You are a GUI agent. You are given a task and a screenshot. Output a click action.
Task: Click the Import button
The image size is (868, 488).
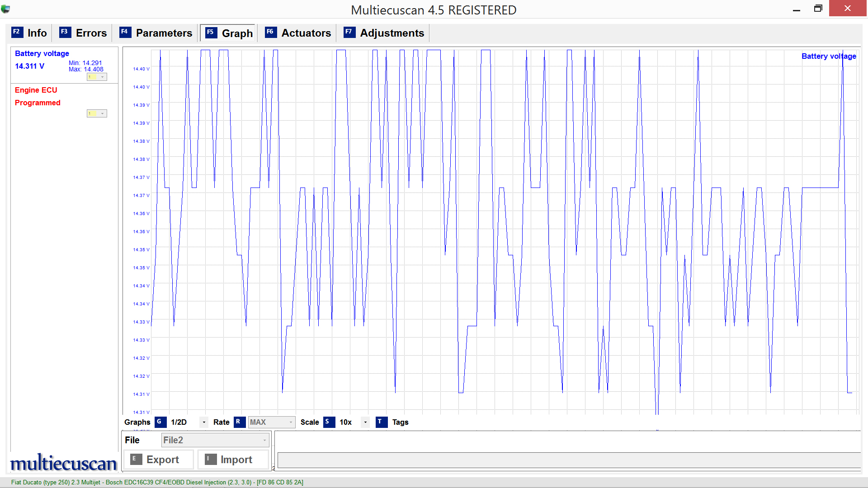(x=233, y=460)
